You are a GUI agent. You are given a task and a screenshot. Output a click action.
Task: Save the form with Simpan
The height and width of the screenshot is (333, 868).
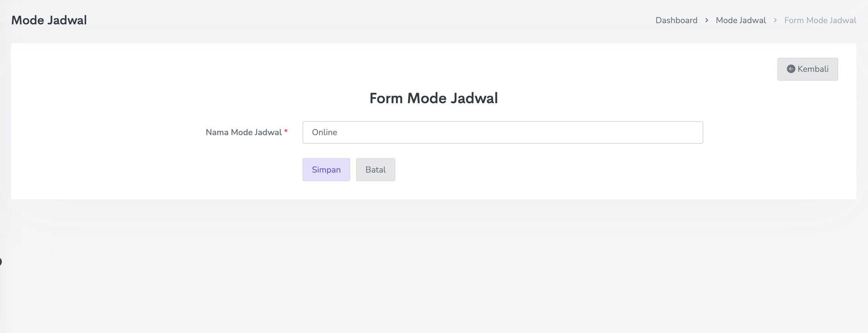click(326, 170)
